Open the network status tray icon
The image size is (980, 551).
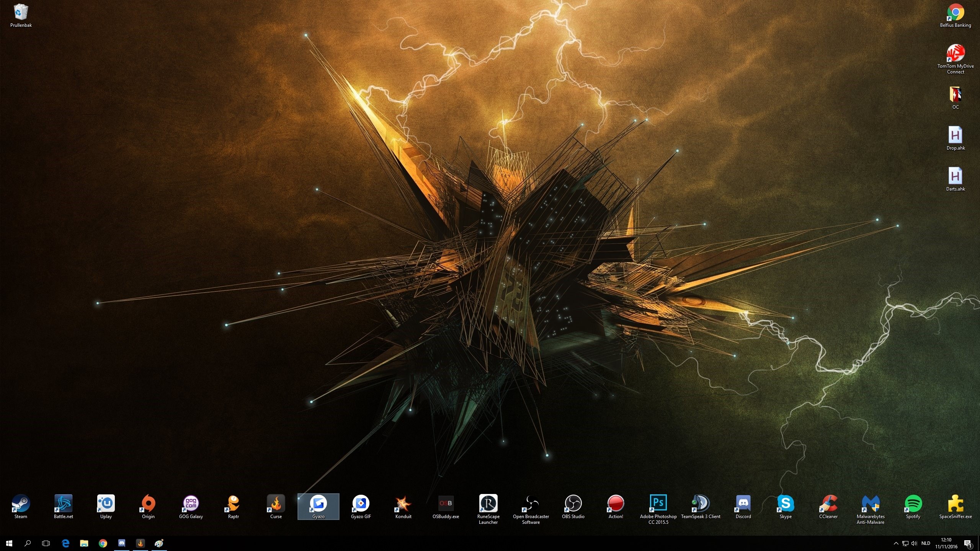coord(905,543)
